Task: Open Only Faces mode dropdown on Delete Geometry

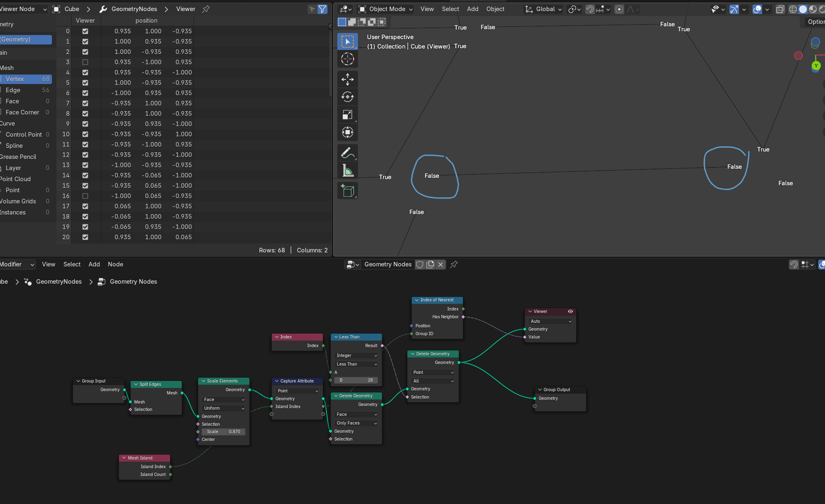Action: (x=356, y=423)
